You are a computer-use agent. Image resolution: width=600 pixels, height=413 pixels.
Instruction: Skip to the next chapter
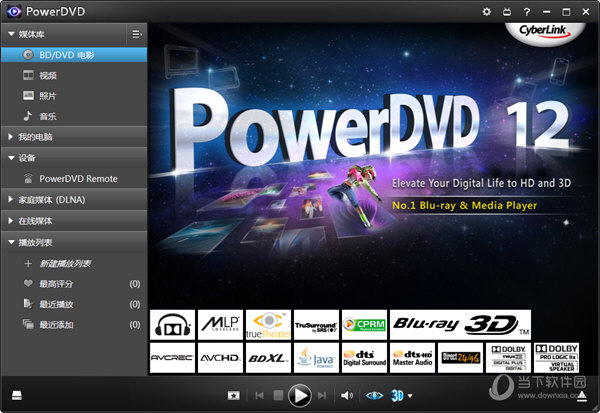click(322, 395)
